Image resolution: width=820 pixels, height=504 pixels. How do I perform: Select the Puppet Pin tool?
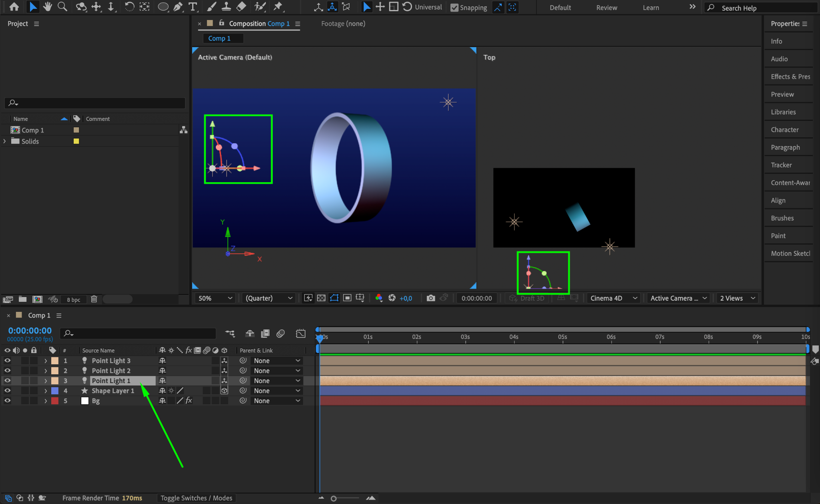point(278,6)
